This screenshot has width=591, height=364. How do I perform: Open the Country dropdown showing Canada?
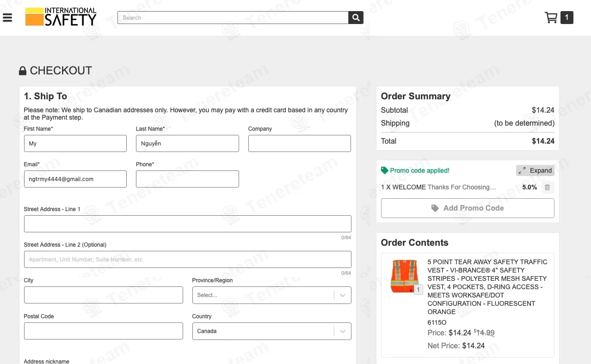[x=271, y=331]
